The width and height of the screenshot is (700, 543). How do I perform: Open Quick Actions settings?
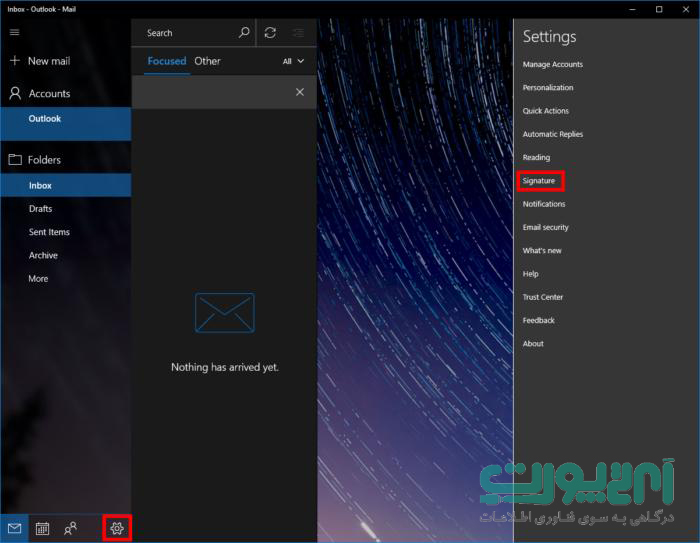[x=546, y=111]
